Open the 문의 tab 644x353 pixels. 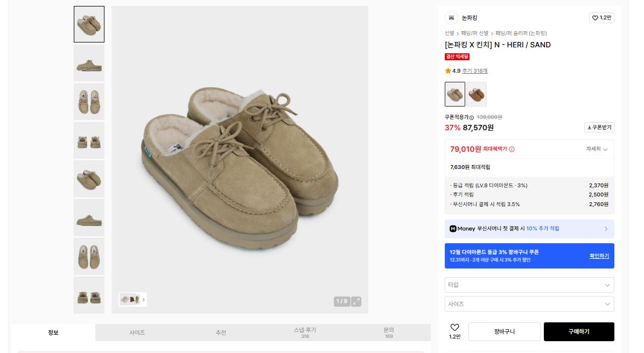pyautogui.click(x=388, y=332)
